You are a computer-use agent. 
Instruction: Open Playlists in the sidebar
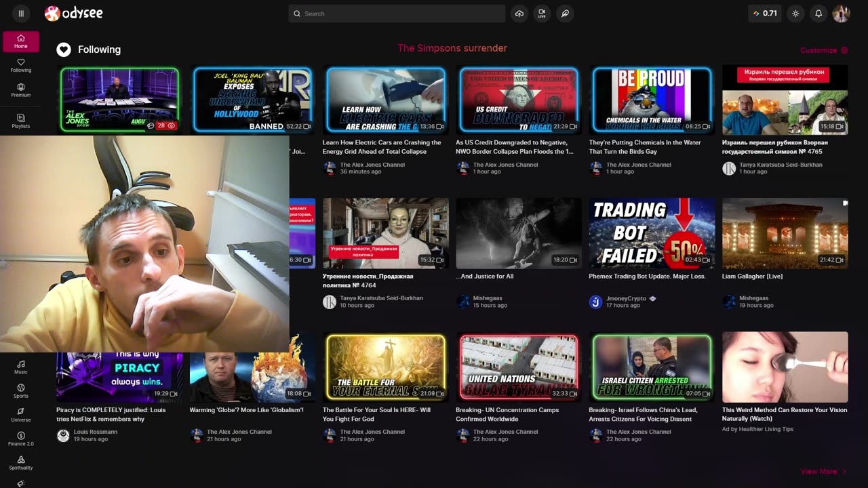click(x=21, y=121)
